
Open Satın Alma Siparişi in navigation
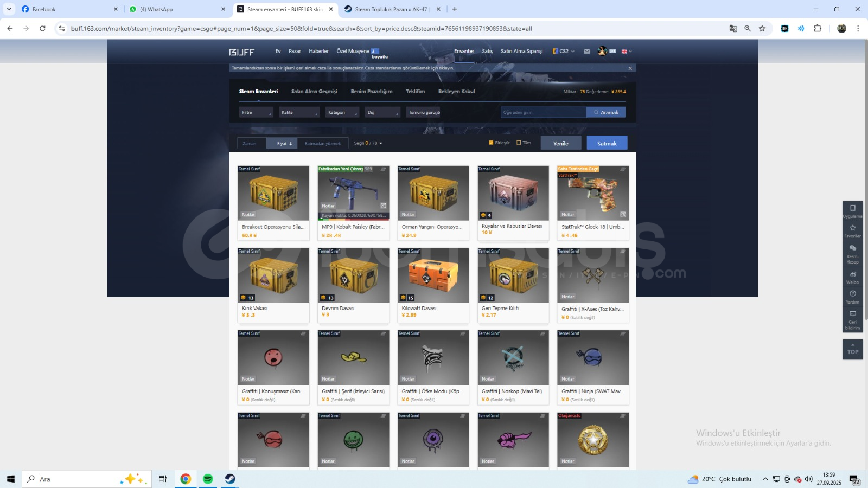point(521,51)
